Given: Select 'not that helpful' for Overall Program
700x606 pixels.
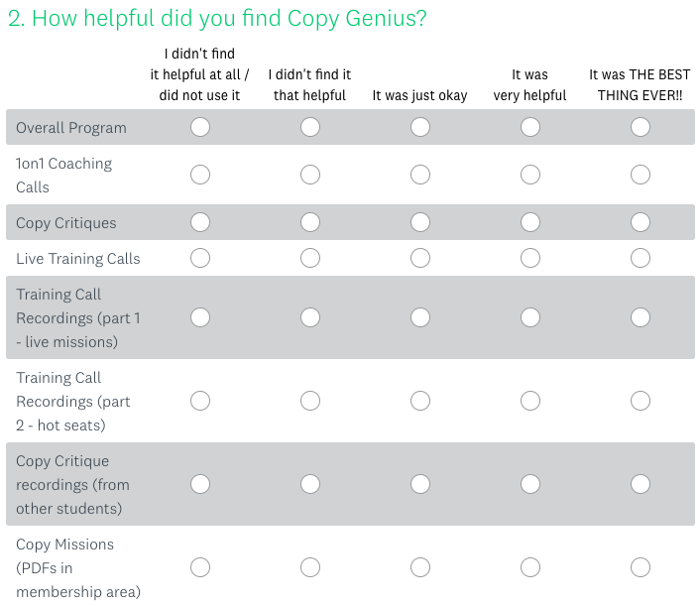Looking at the screenshot, I should (x=309, y=127).
